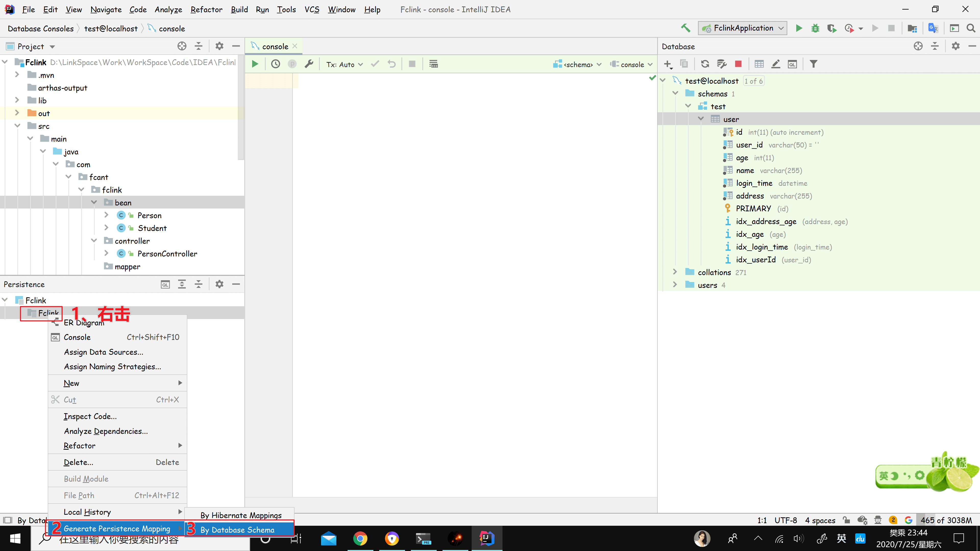Click the Execute query green play button

[x=255, y=64]
